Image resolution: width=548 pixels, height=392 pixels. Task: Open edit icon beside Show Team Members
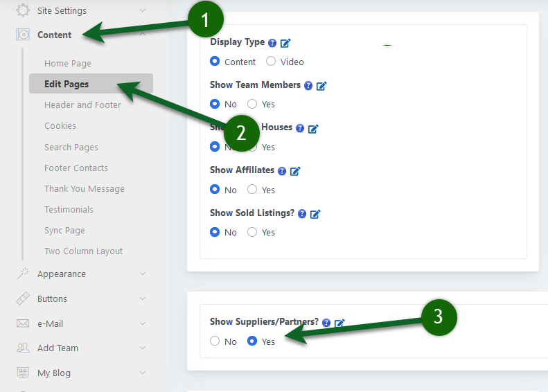pyautogui.click(x=321, y=86)
